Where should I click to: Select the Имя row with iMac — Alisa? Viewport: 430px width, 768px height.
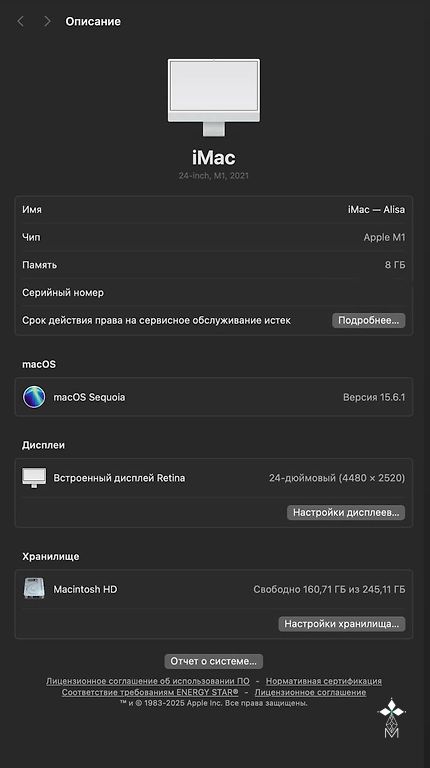(214, 210)
